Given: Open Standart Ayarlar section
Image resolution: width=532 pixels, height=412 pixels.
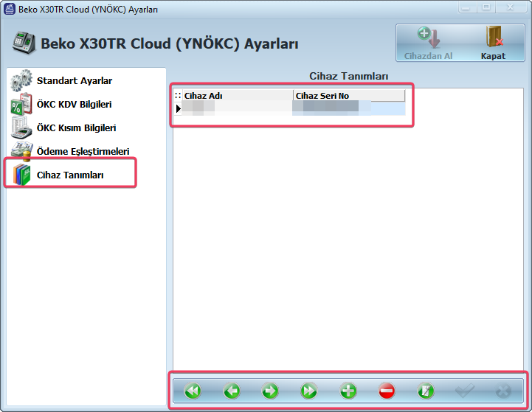Looking at the screenshot, I should tap(74, 81).
